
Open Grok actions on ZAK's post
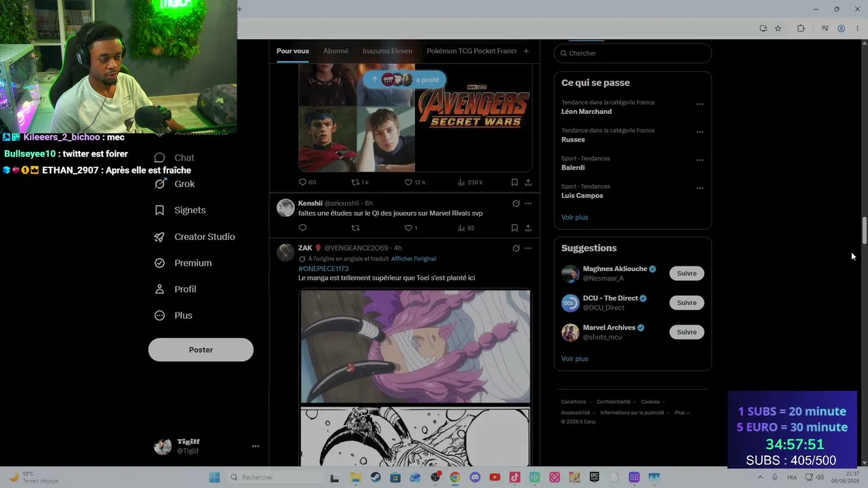[x=516, y=248]
